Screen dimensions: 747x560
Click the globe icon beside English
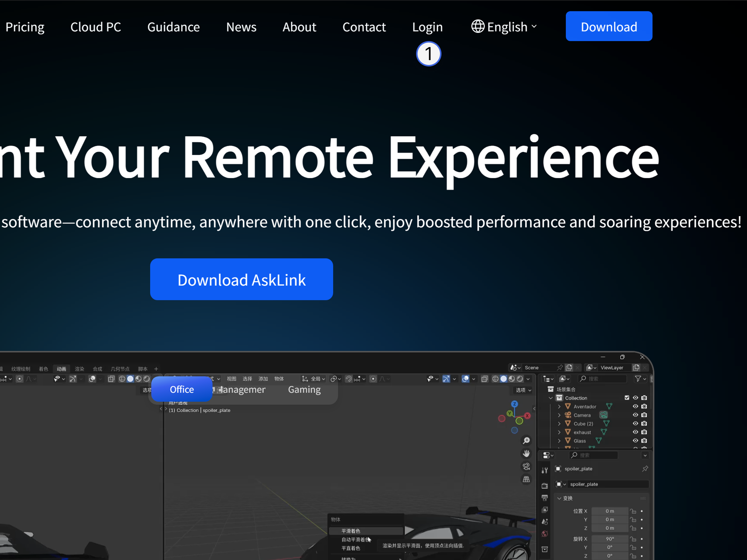tap(478, 27)
